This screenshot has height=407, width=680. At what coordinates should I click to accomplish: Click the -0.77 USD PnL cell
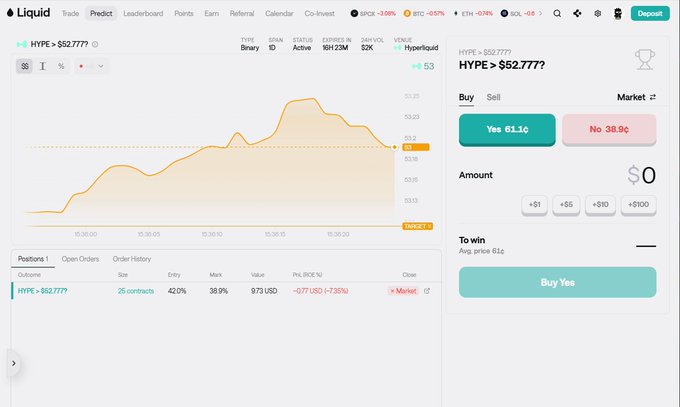click(x=320, y=291)
